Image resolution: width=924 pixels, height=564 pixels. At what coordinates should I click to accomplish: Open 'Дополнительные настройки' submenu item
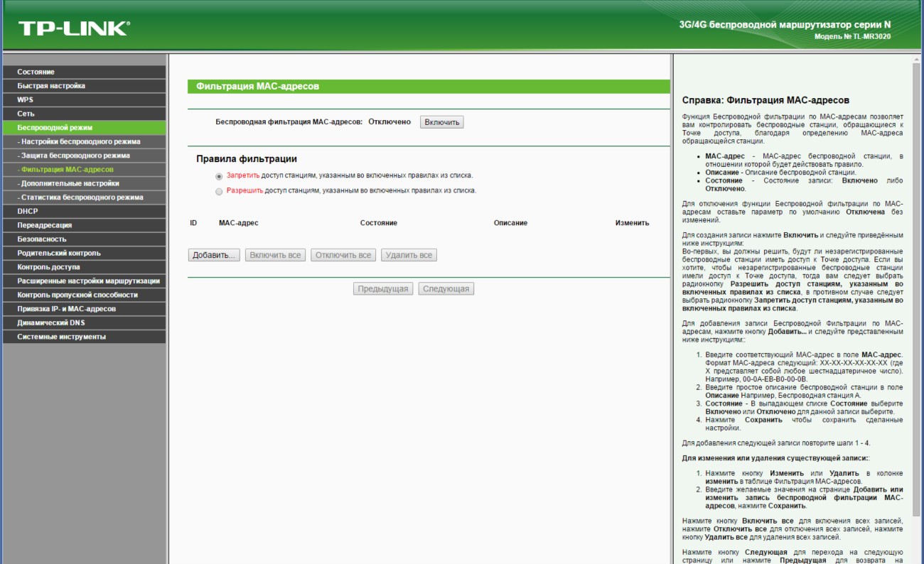[70, 183]
